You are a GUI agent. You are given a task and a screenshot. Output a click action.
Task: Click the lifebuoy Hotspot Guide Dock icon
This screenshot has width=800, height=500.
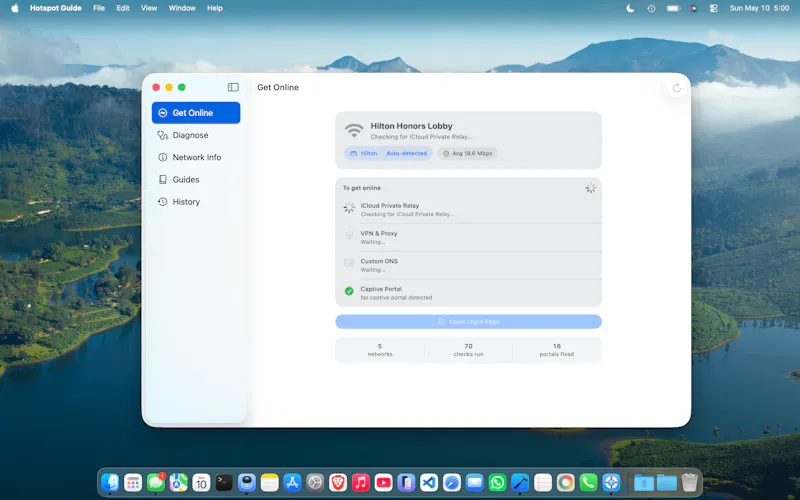click(611, 482)
